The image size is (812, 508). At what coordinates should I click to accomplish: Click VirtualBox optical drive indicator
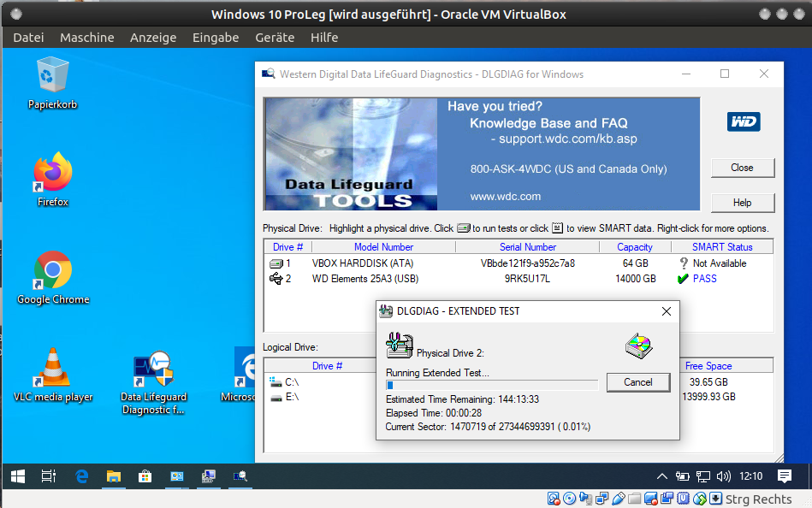click(569, 499)
